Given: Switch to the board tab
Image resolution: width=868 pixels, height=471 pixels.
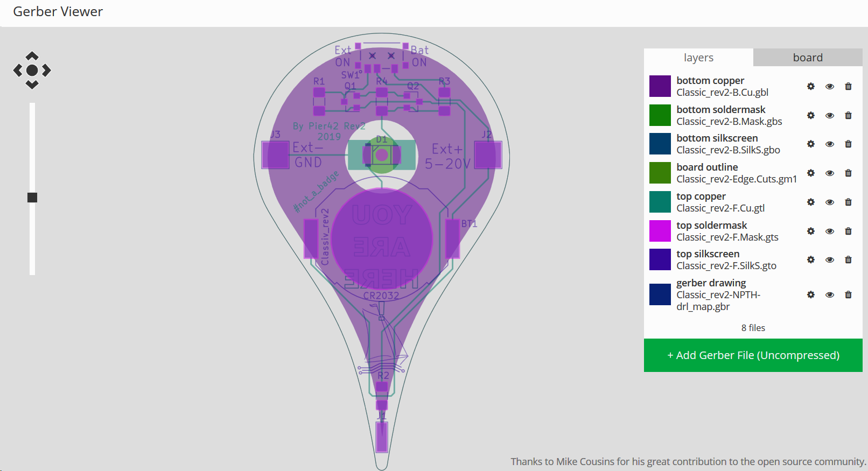Looking at the screenshot, I should 808,58.
